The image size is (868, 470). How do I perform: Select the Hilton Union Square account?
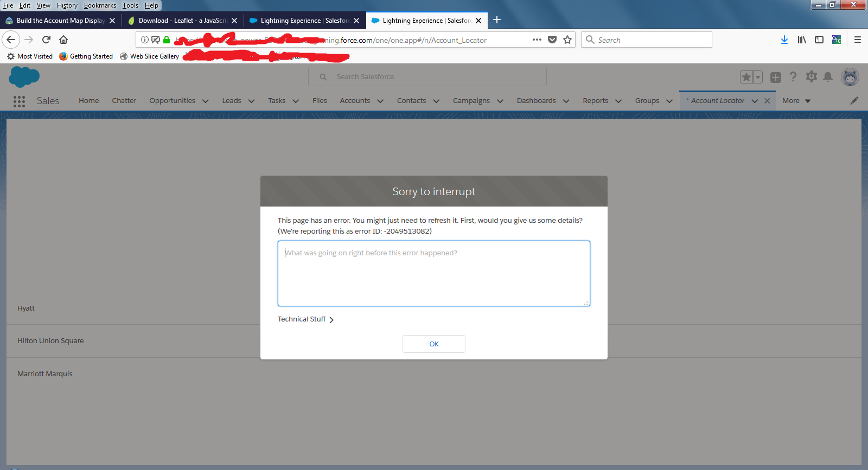coord(434,341)
